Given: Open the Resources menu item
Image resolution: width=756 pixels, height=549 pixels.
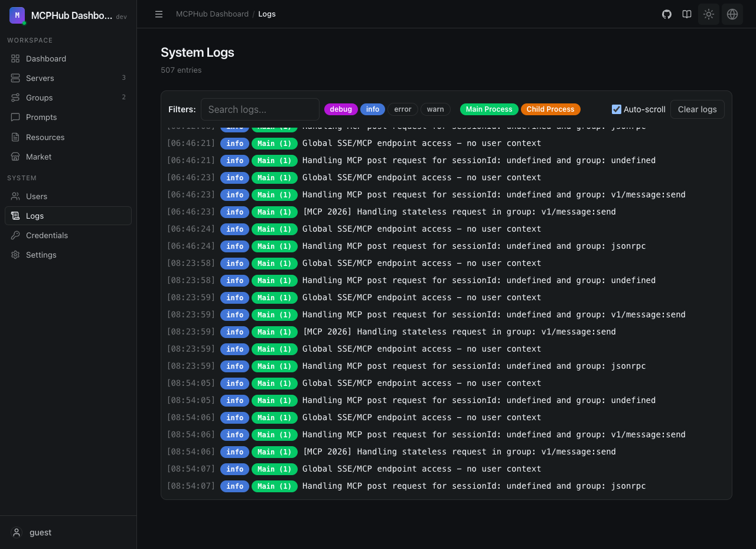Looking at the screenshot, I should 68,137.
